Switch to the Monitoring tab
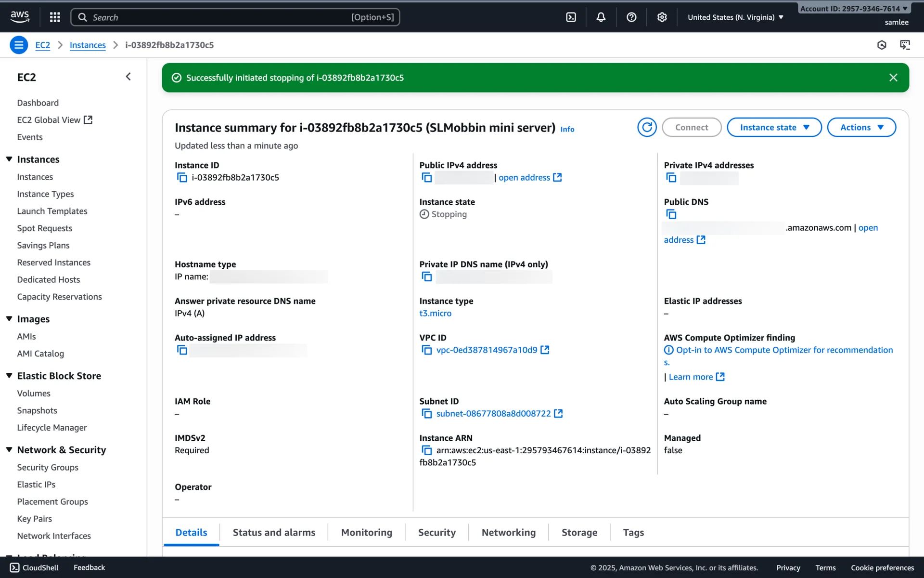 tap(366, 532)
